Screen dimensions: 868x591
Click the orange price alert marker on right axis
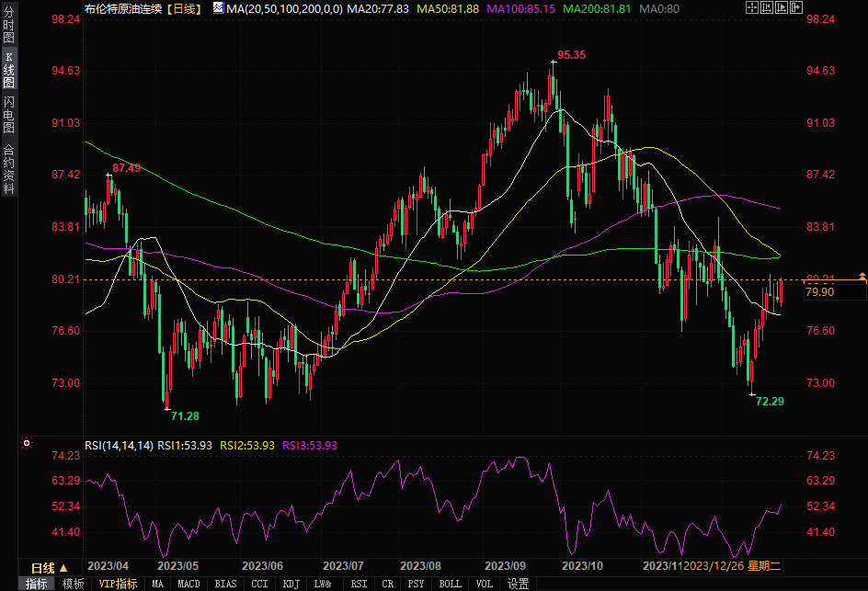tap(862, 276)
